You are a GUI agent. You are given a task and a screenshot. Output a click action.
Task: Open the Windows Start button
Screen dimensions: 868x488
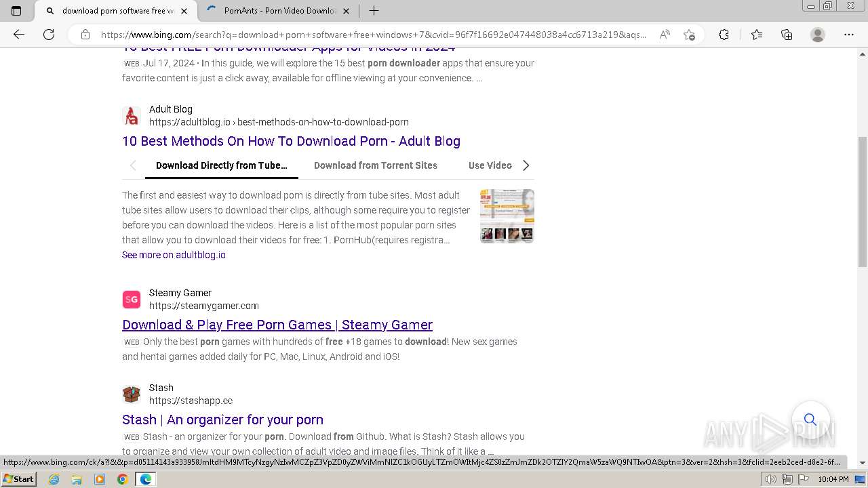pyautogui.click(x=19, y=479)
